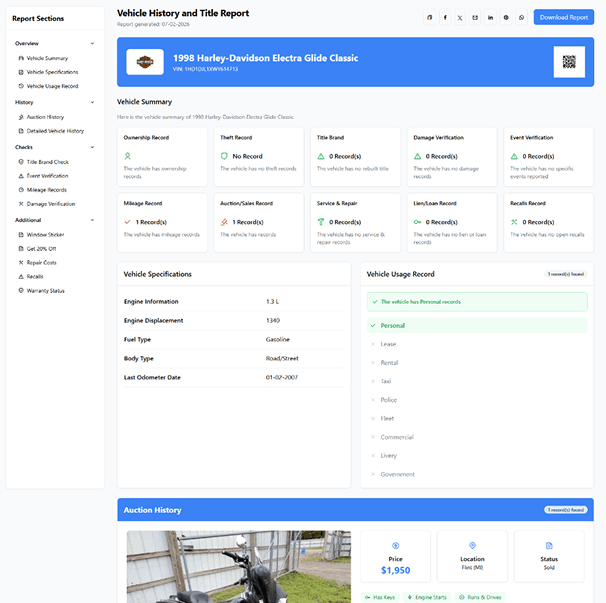Share report by email icon
The image size is (606, 603).
coord(475,17)
